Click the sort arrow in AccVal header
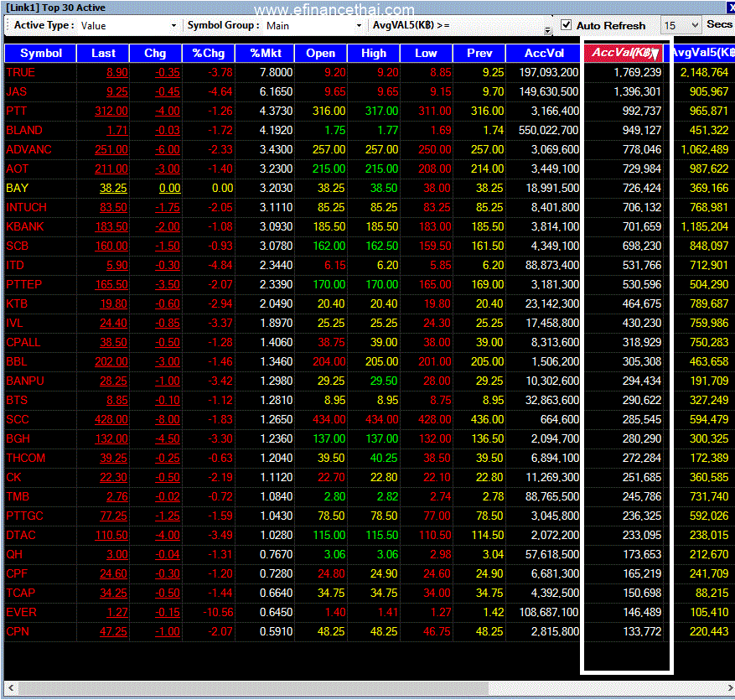This screenshot has width=735, height=700. tap(655, 54)
